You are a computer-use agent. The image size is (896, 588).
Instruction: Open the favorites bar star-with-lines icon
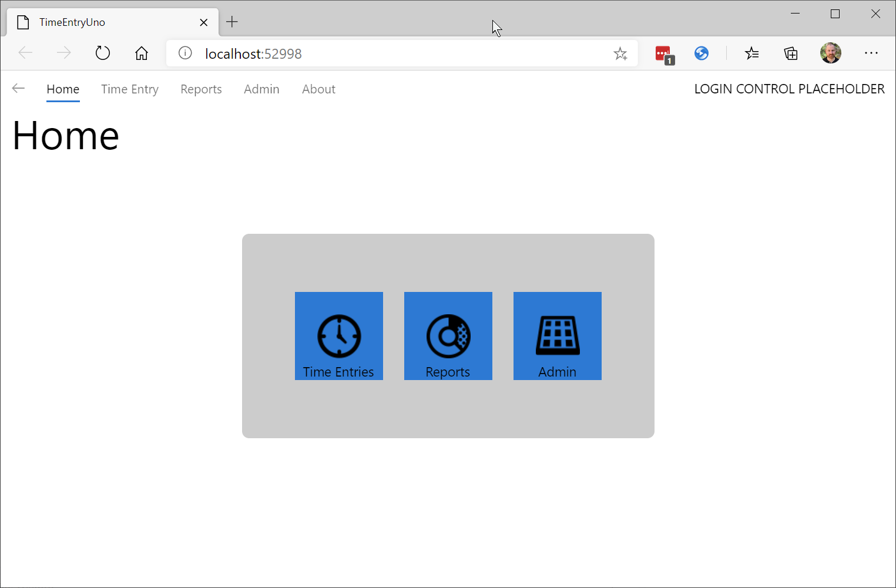coord(752,53)
